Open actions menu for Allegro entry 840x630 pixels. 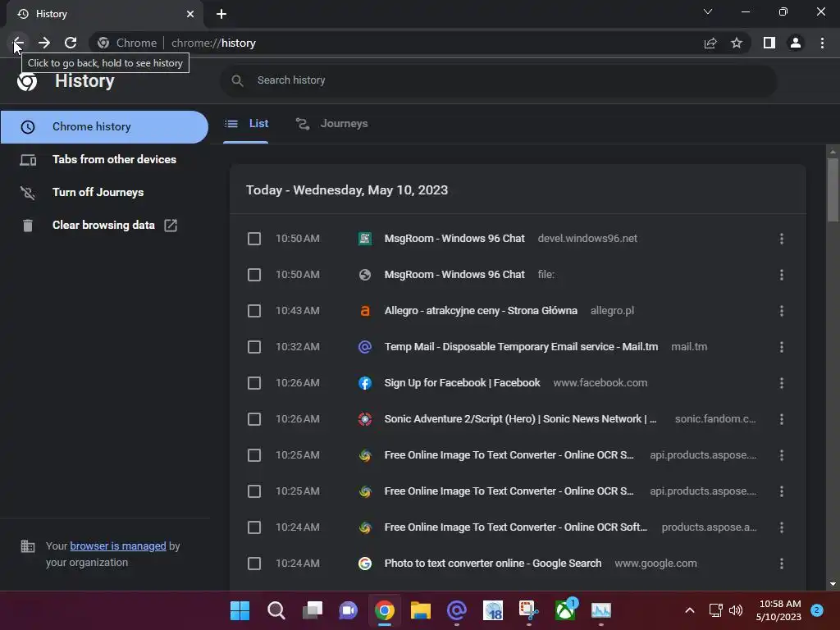[782, 311]
